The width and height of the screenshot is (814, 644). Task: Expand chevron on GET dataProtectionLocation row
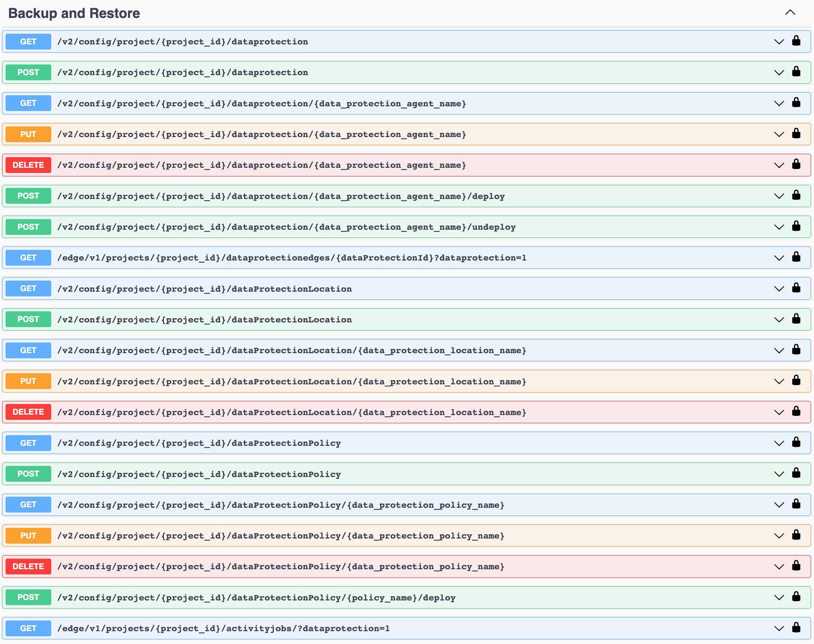(779, 289)
